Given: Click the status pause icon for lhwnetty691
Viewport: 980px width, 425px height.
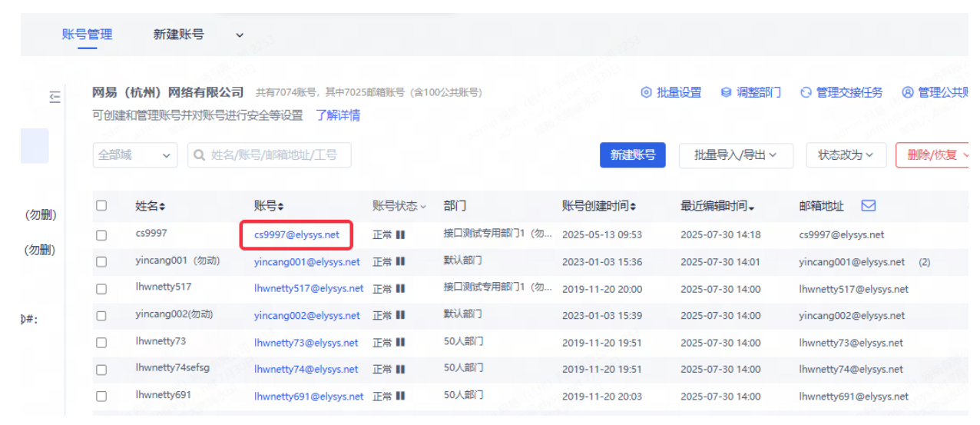Looking at the screenshot, I should pos(401,397).
